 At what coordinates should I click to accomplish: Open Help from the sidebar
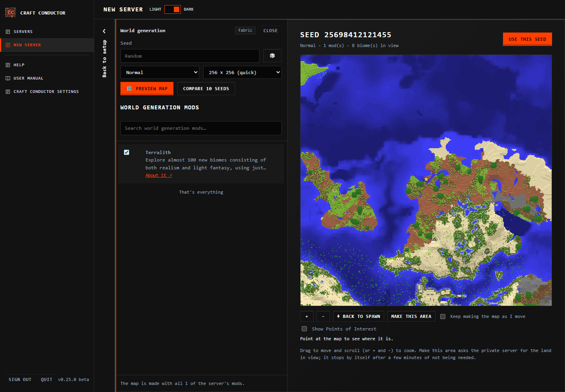[47, 65]
